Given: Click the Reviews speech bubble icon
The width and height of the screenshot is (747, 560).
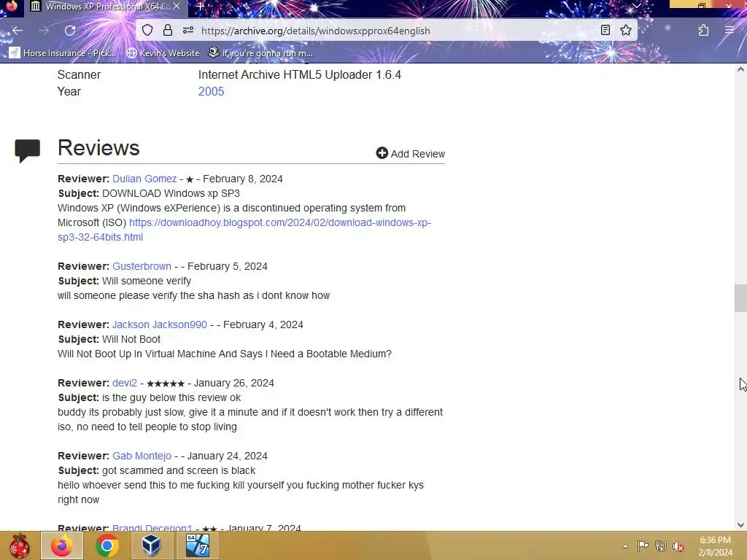Looking at the screenshot, I should coord(28,150).
